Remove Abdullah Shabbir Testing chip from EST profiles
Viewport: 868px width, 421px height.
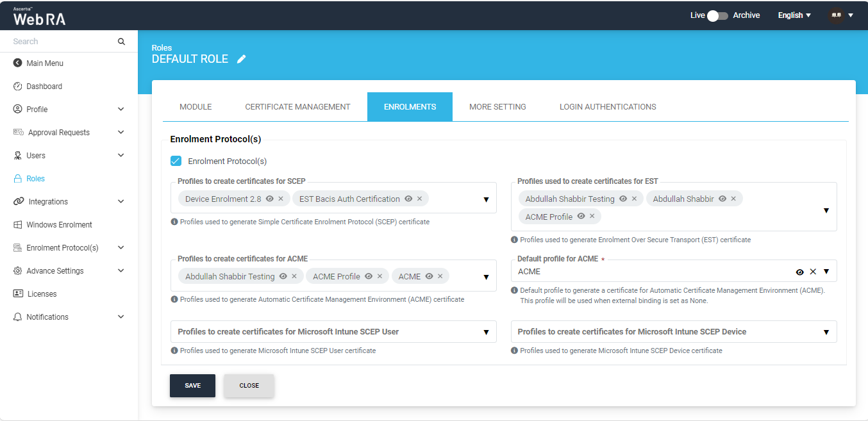[634, 199]
